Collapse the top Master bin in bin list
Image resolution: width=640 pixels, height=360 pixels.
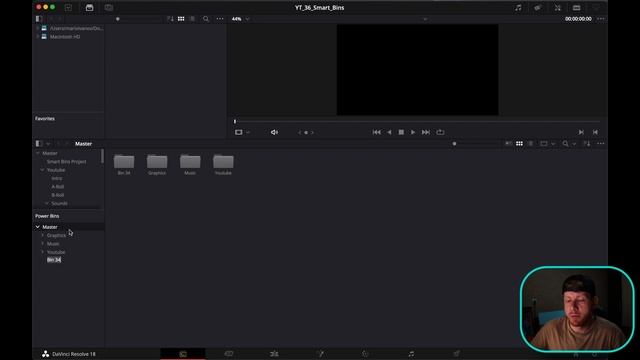(x=38, y=153)
